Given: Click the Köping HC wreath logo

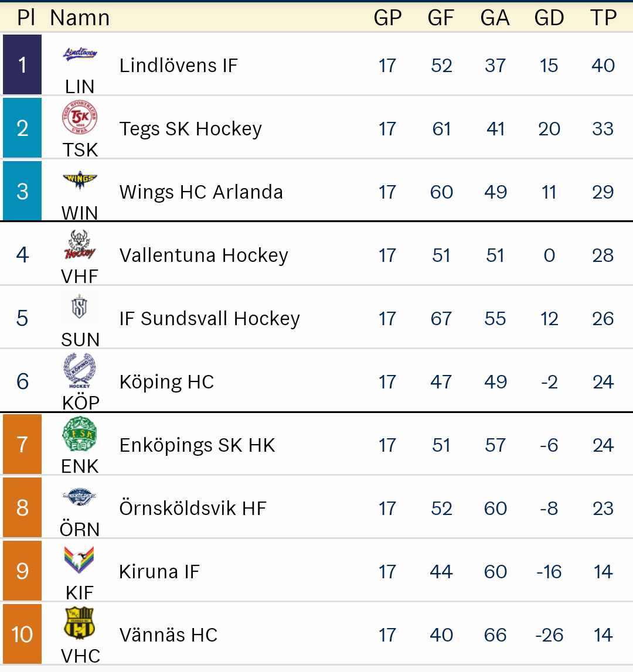Looking at the screenshot, I should (x=80, y=370).
